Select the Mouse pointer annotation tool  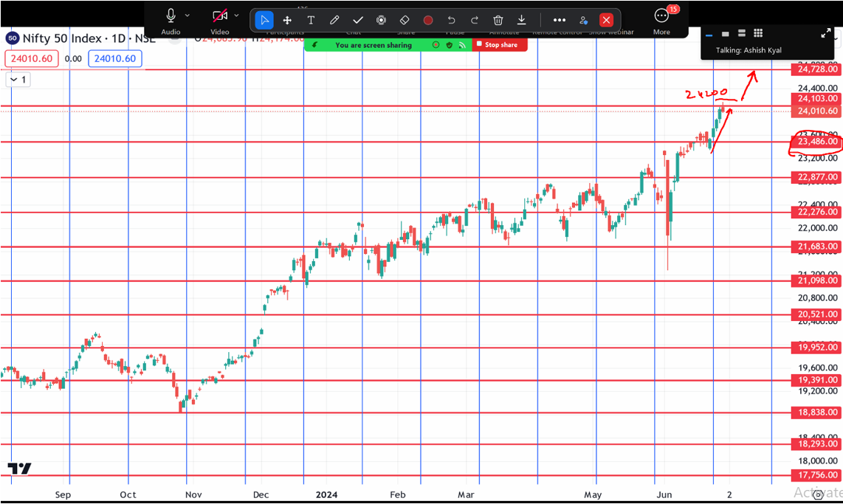pyautogui.click(x=264, y=21)
